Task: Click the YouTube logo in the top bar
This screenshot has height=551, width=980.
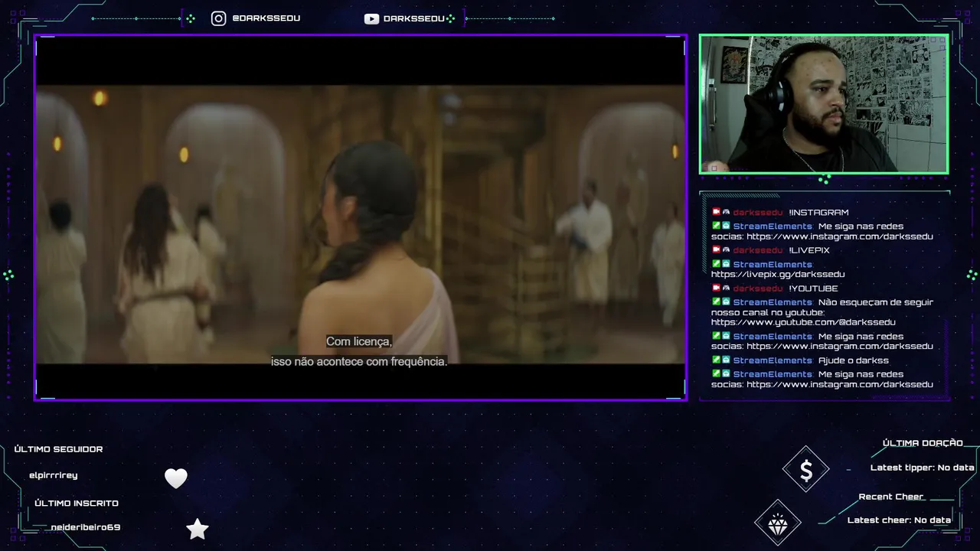Action: pyautogui.click(x=371, y=18)
